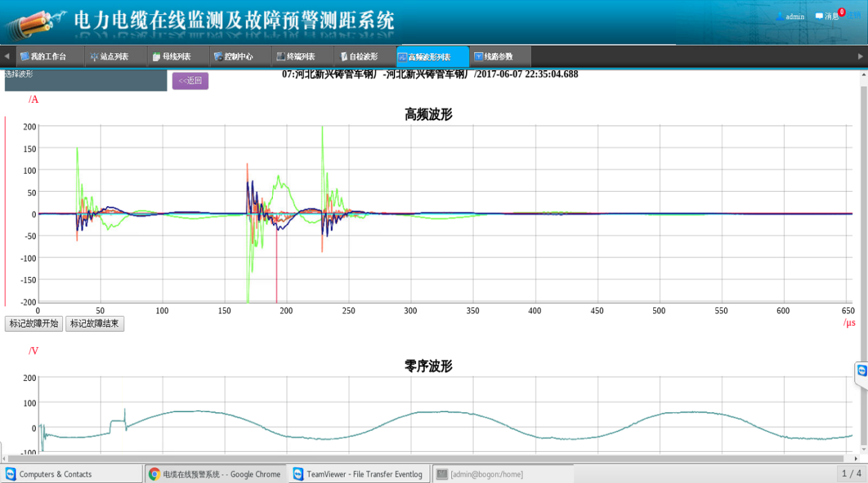This screenshot has height=483, width=868.
Task: Click the 线路参数 tab icon
Action: pyautogui.click(x=478, y=57)
